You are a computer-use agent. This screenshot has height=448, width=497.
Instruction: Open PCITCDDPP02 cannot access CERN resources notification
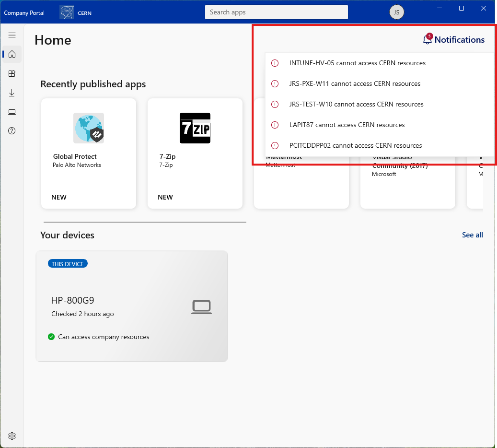pos(380,146)
